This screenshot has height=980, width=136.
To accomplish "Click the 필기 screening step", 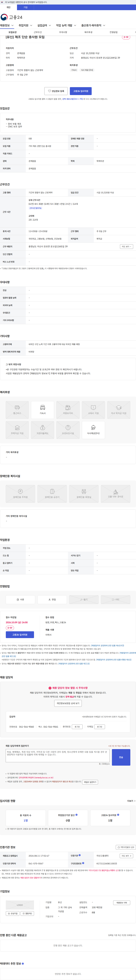I will click(x=84, y=600).
